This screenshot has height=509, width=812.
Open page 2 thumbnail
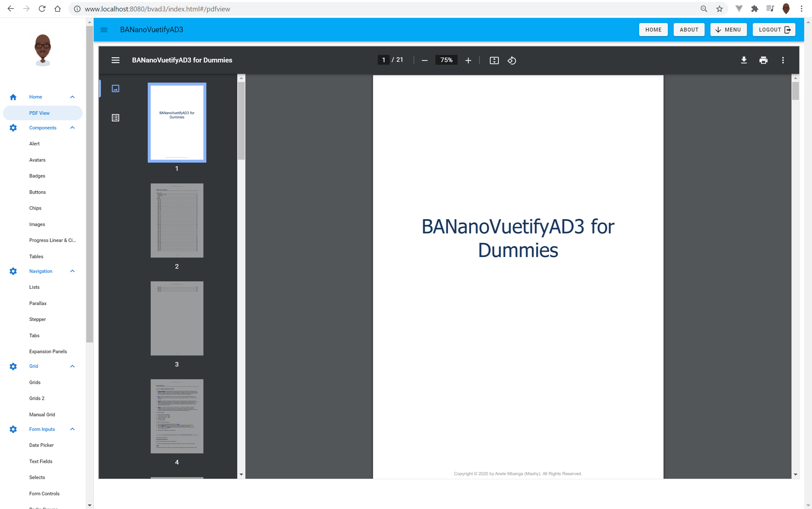177,221
